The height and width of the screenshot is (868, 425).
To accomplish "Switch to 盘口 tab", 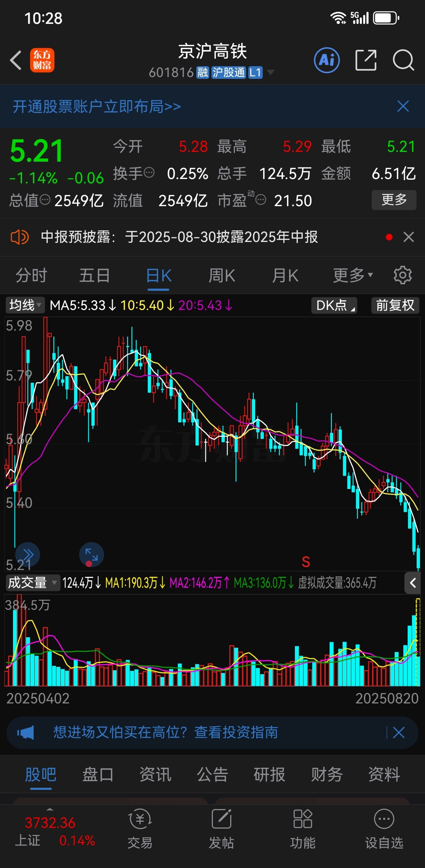I will click(98, 775).
